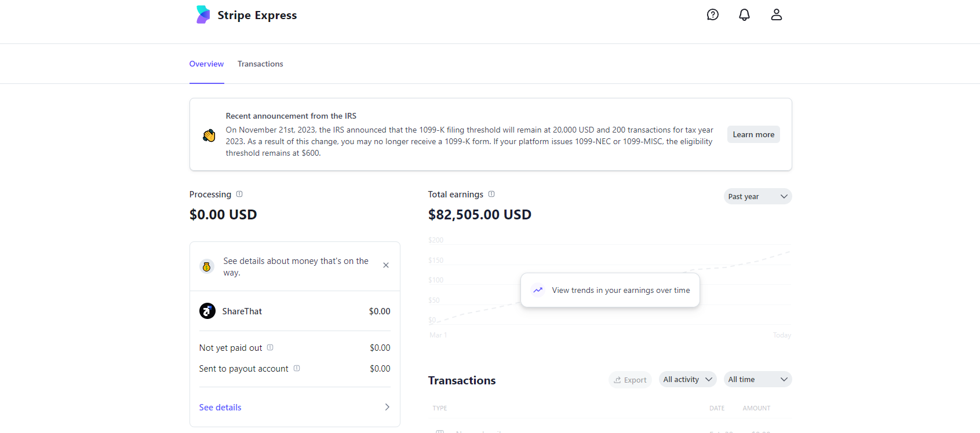Image resolution: width=980 pixels, height=433 pixels.
Task: Open the help question mark icon
Action: click(713, 15)
